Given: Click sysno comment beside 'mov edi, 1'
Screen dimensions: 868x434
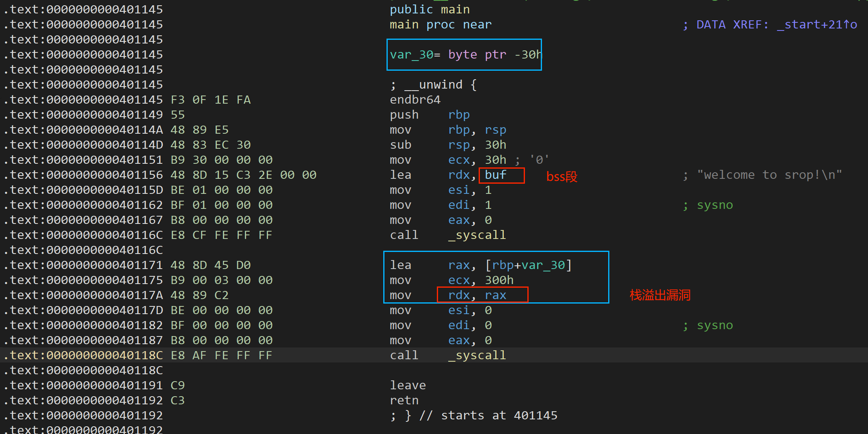Looking at the screenshot, I should tap(708, 205).
